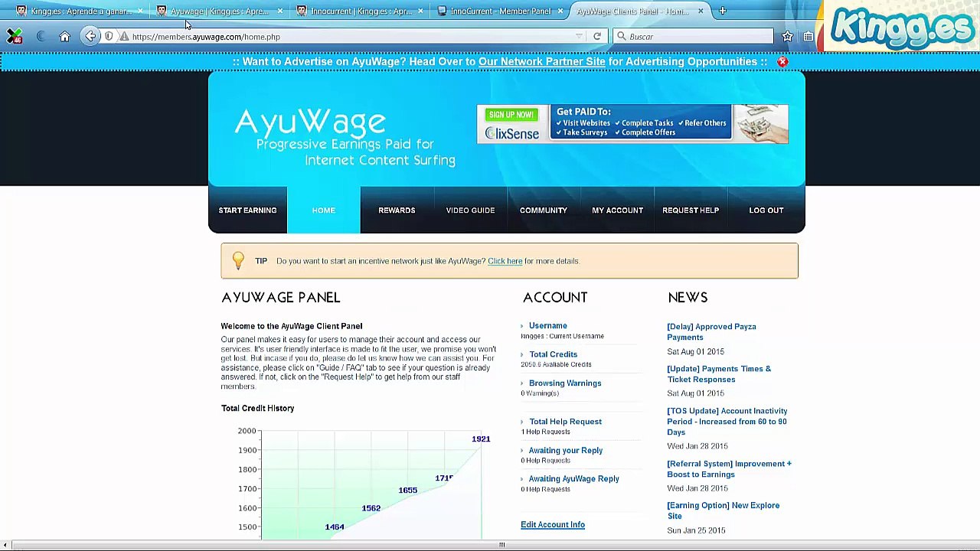The width and height of the screenshot is (980, 551).
Task: Click the 1655 data point on credit chart
Action: pos(407,491)
